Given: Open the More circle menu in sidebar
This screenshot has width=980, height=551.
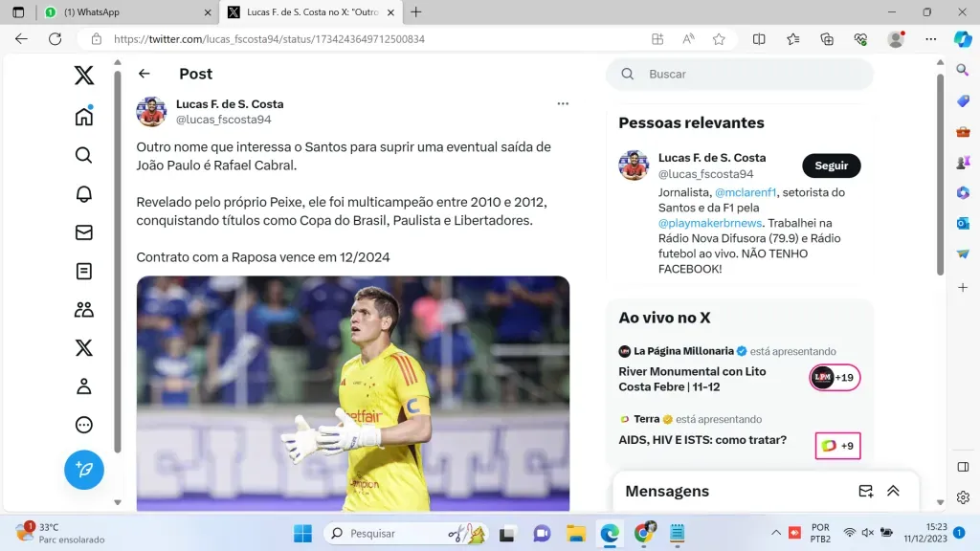Looking at the screenshot, I should (x=84, y=425).
